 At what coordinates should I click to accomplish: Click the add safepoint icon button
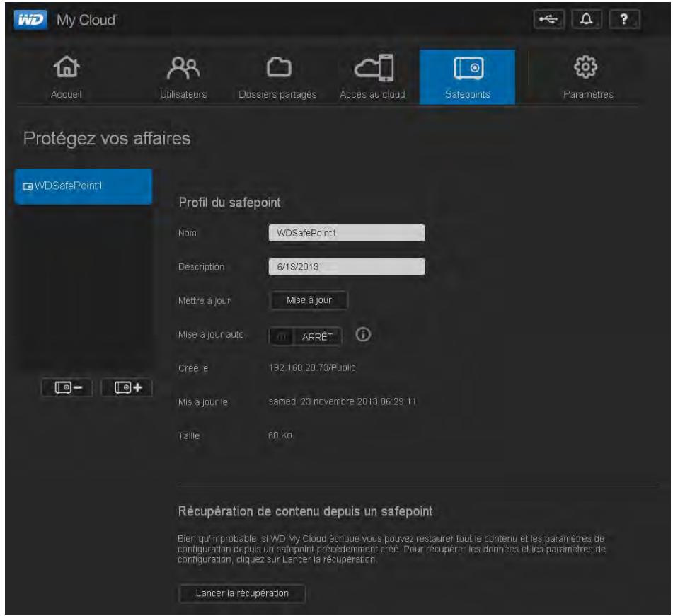[x=127, y=388]
